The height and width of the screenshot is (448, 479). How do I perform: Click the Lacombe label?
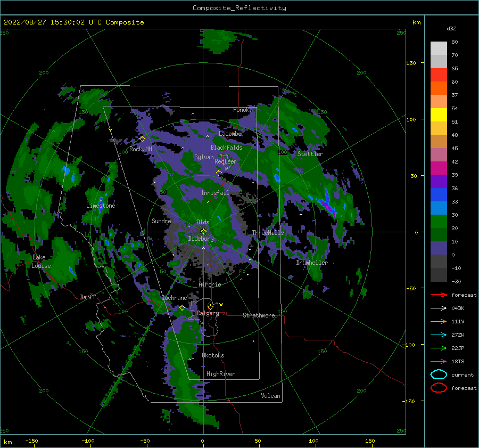coord(230,134)
